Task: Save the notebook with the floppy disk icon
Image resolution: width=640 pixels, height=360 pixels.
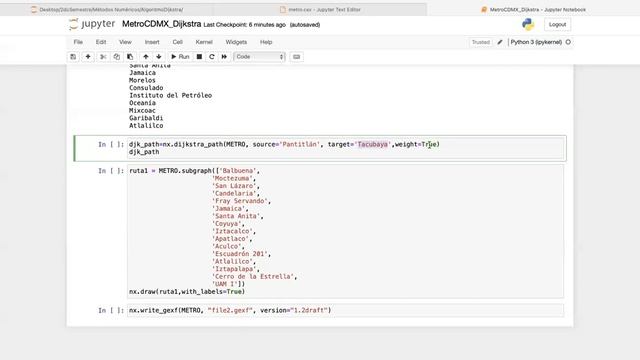Action: coord(73,57)
